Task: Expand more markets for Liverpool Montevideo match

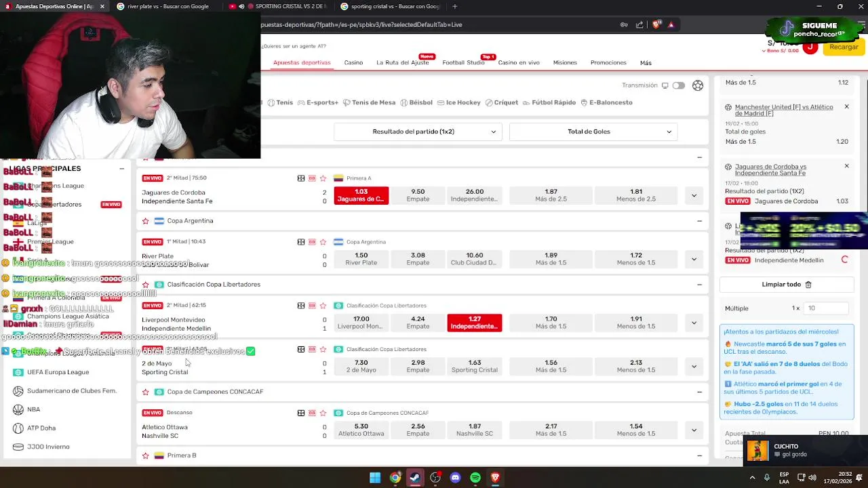Action: (694, 323)
